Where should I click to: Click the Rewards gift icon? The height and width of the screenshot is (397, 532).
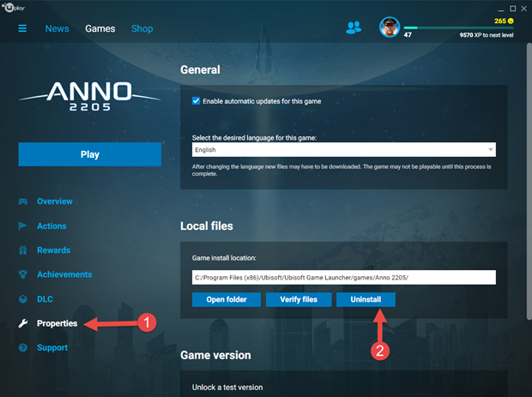(x=22, y=250)
